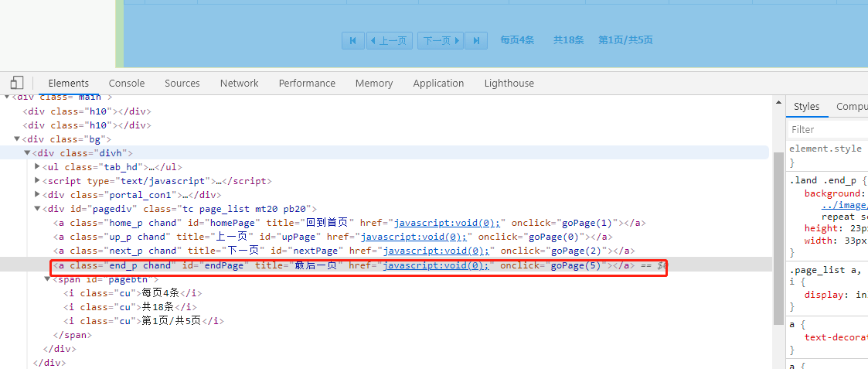Select the 共18条 i element row

(130, 306)
